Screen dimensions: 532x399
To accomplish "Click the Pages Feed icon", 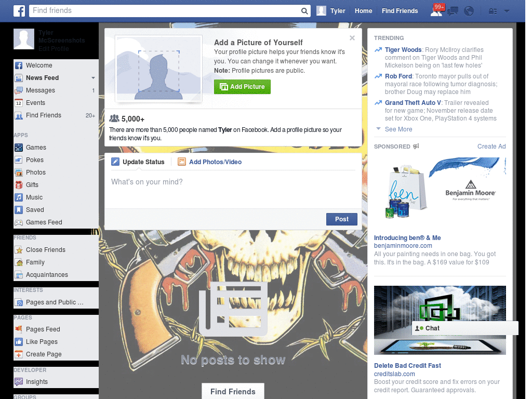I will click(19, 329).
